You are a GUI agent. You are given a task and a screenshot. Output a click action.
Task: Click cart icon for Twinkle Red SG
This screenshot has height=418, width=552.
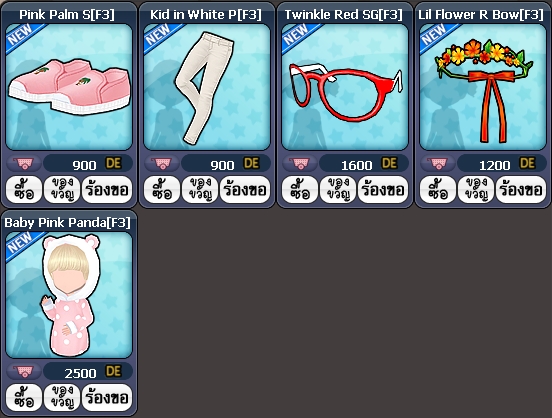click(300, 163)
